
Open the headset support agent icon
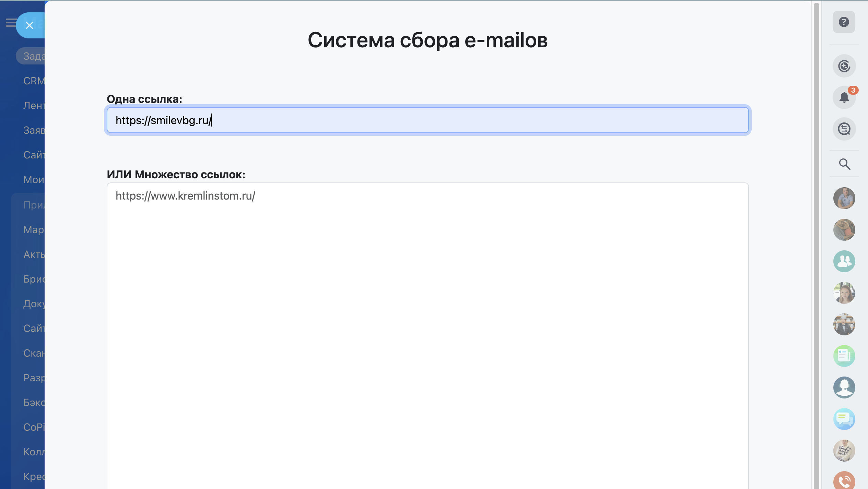(x=844, y=387)
